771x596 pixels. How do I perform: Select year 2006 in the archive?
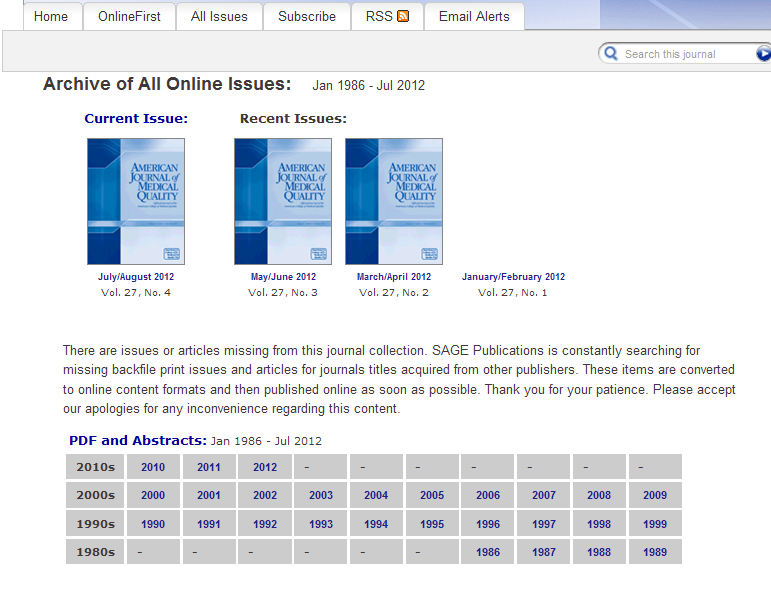click(x=488, y=495)
